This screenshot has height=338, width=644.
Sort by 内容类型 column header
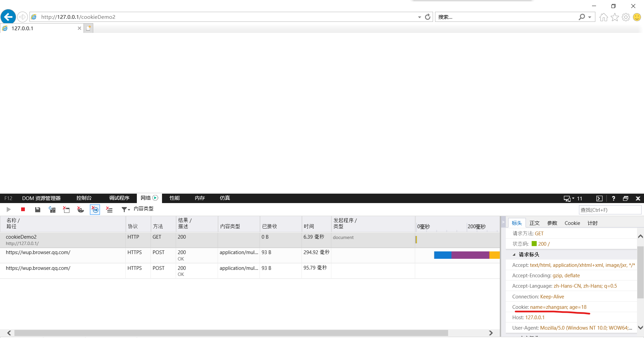pos(239,224)
